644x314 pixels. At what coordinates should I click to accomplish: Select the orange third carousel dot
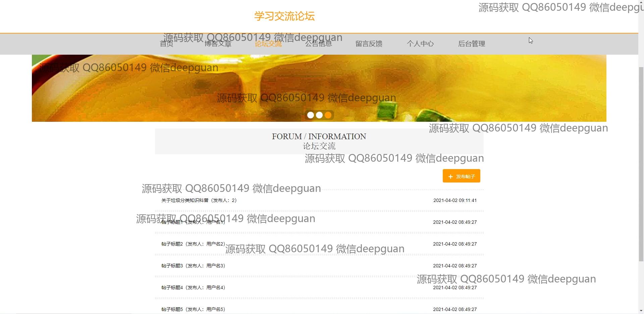[328, 115]
